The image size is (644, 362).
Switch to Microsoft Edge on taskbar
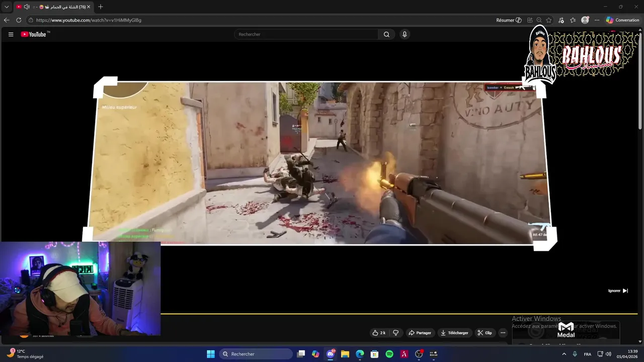coord(360,354)
